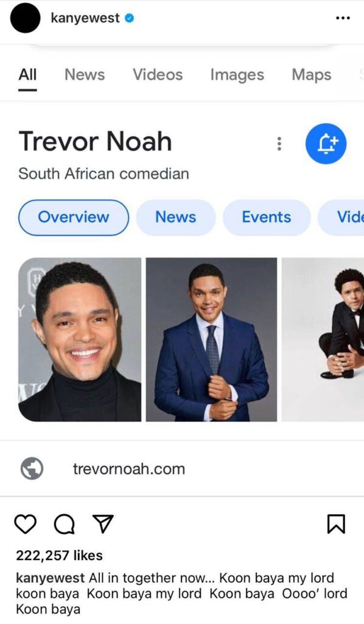This screenshot has width=364, height=624.
Task: Select the News chip under Trevor Noah
Action: (176, 218)
